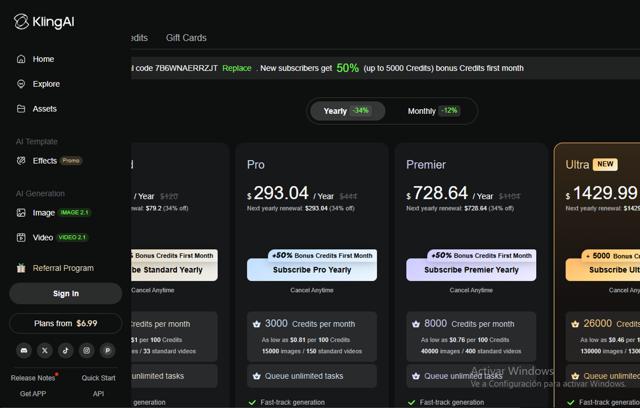The height and width of the screenshot is (408, 640).
Task: Click 50% bonus credits text in banner
Action: [347, 68]
